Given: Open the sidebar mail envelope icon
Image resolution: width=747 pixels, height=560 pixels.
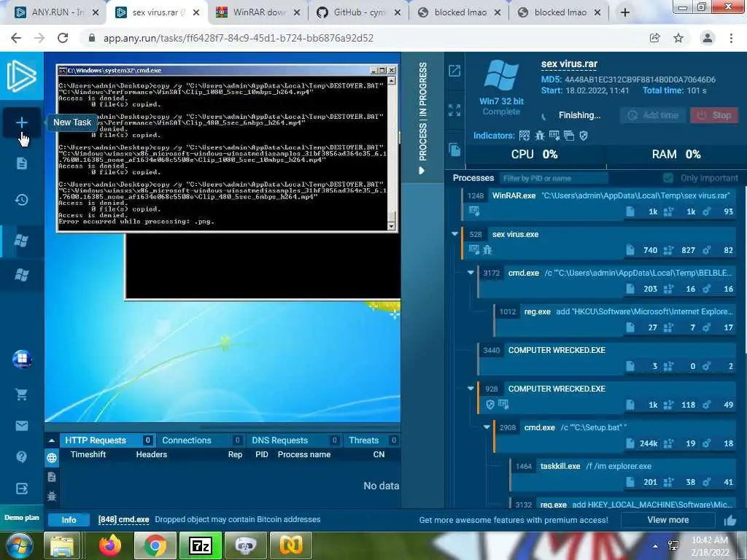Looking at the screenshot, I should tap(21, 425).
